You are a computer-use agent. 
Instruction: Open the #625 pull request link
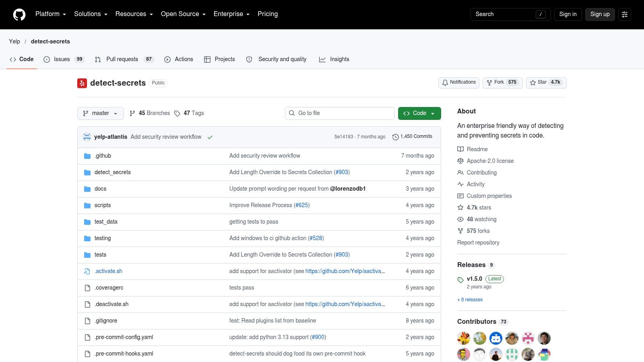[x=302, y=206]
